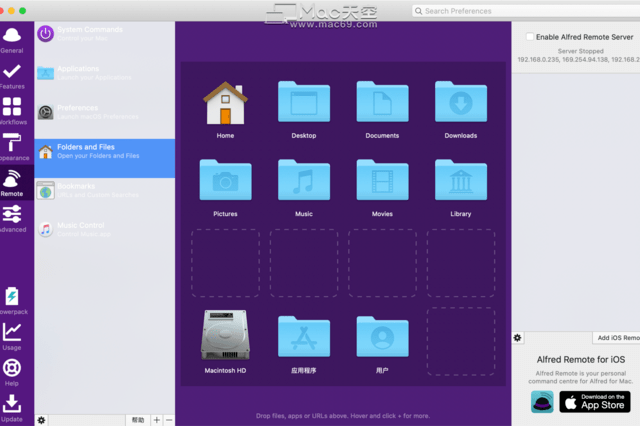Click the Download on the App Store badge
The image size is (640, 426).
[x=595, y=402]
